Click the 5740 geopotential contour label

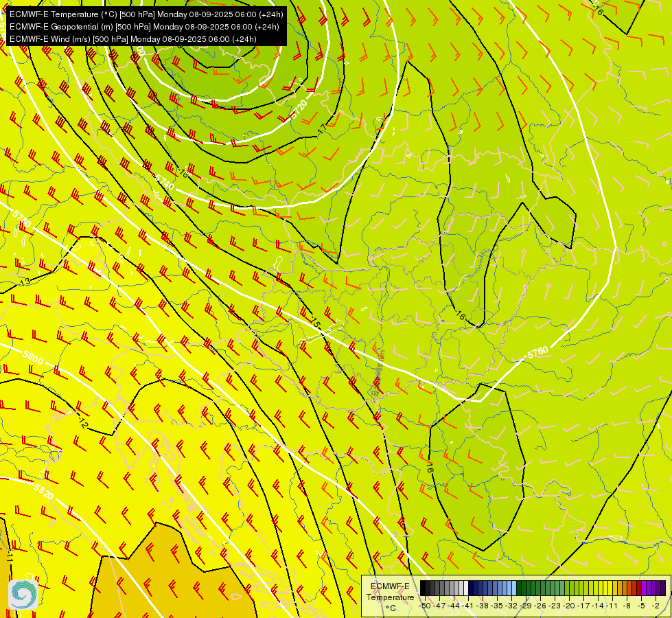pyautogui.click(x=165, y=183)
